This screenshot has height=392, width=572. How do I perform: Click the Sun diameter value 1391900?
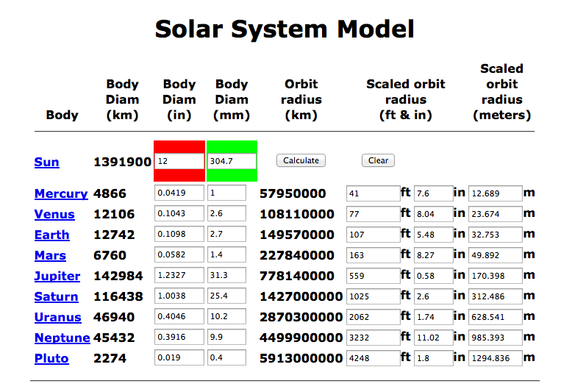click(122, 162)
